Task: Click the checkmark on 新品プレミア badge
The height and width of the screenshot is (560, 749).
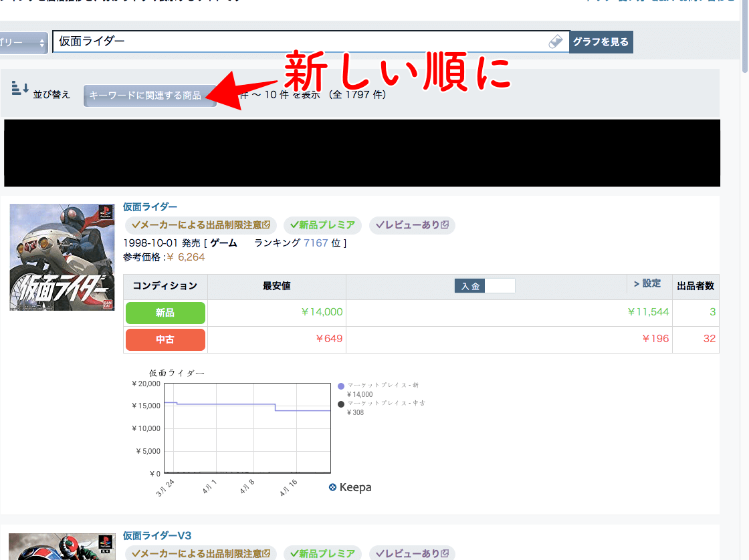Action: tap(294, 225)
